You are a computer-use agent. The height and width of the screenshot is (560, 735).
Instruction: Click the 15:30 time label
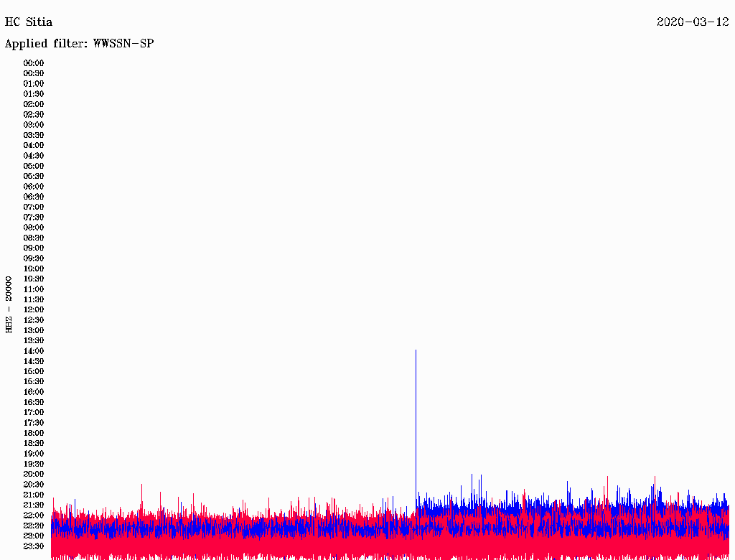34,382
